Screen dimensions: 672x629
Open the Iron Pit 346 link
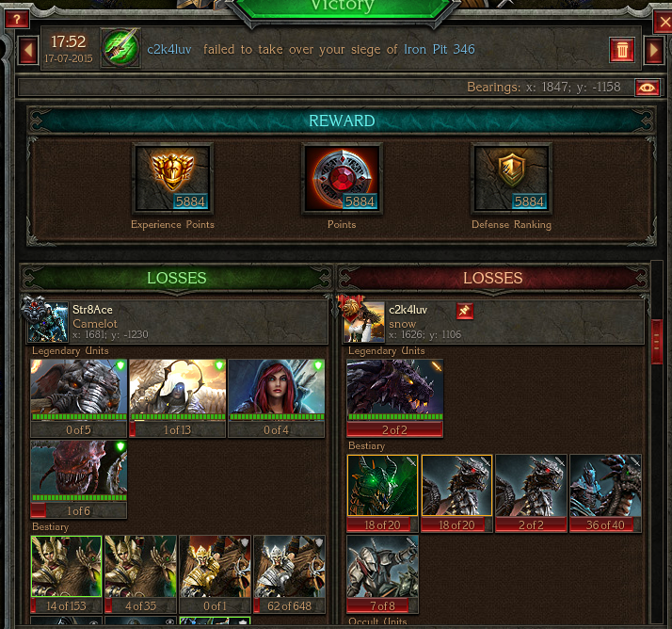[x=439, y=50]
